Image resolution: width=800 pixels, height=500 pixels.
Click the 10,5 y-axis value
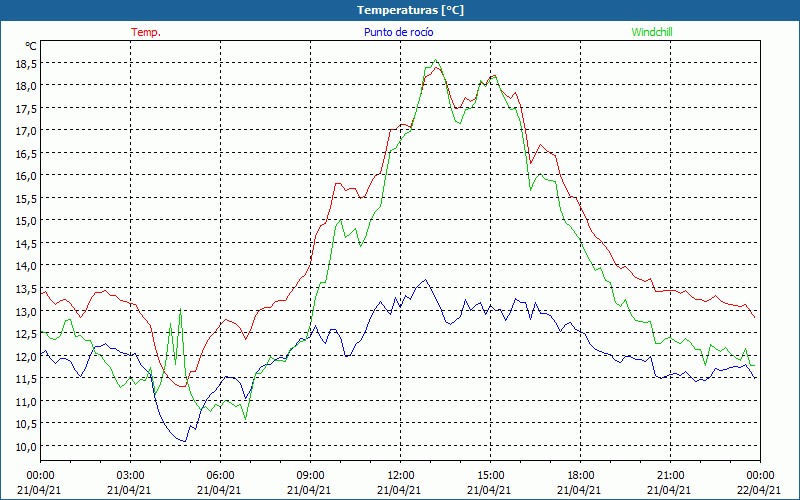click(25, 423)
